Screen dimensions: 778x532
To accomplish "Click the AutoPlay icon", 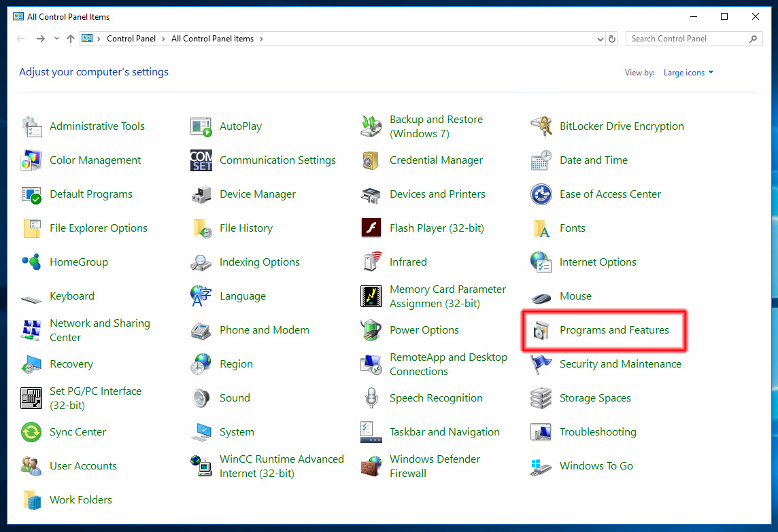I will pos(201,126).
